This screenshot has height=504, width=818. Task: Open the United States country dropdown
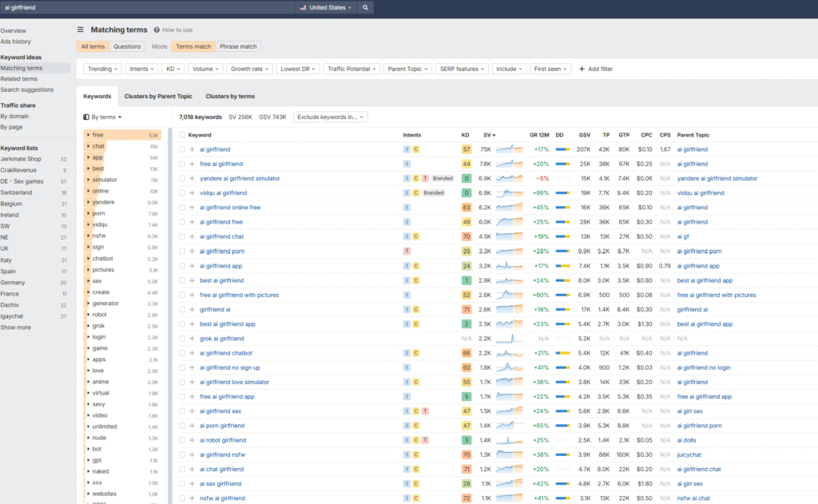pyautogui.click(x=325, y=7)
